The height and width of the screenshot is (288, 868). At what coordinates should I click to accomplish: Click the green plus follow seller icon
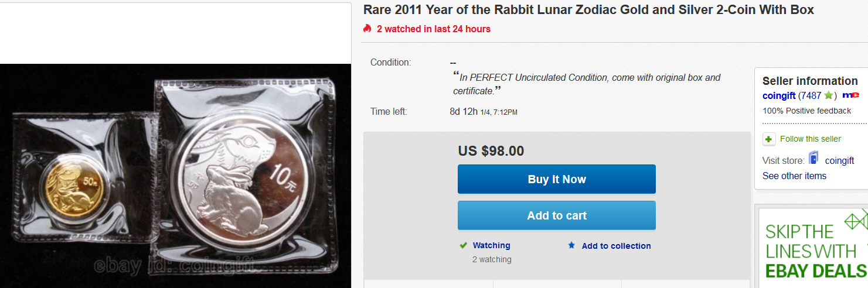coord(770,139)
